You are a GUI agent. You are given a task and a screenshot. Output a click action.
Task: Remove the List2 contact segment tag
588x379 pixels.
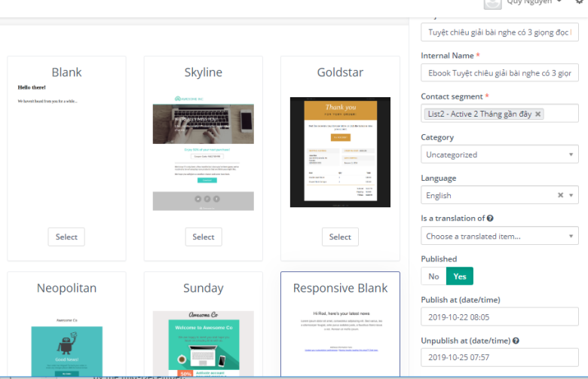click(x=537, y=114)
